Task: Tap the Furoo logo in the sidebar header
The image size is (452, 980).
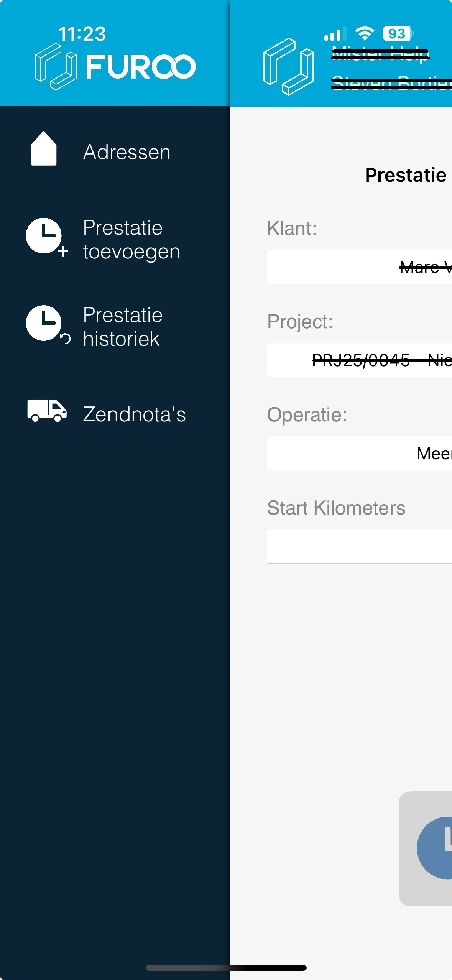Action: pyautogui.click(x=115, y=67)
